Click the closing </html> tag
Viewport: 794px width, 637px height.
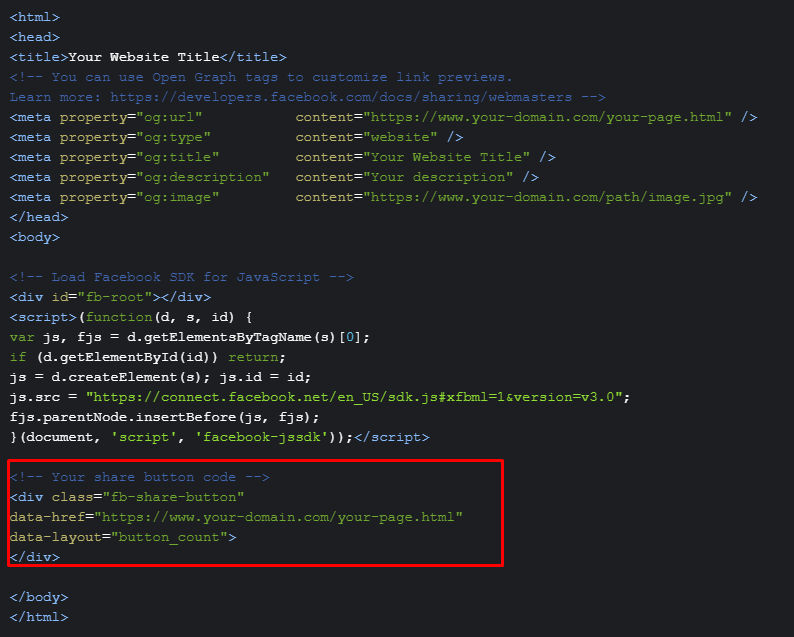[39, 617]
